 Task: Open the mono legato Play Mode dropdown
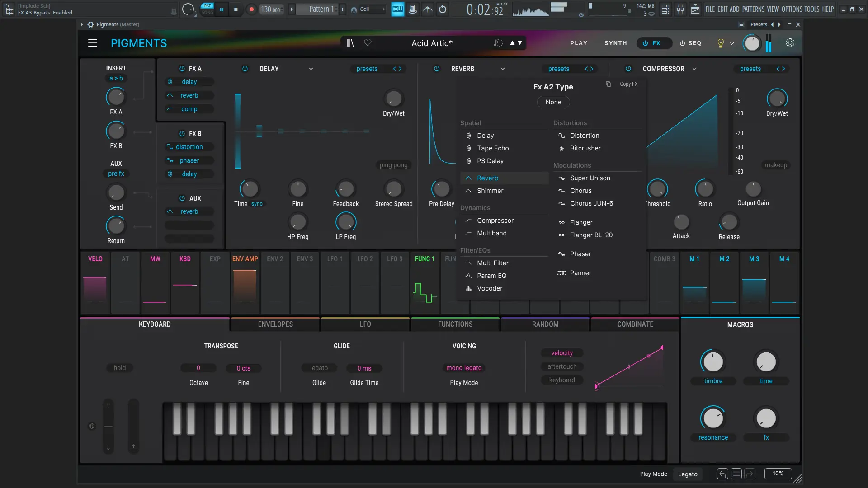(464, 368)
